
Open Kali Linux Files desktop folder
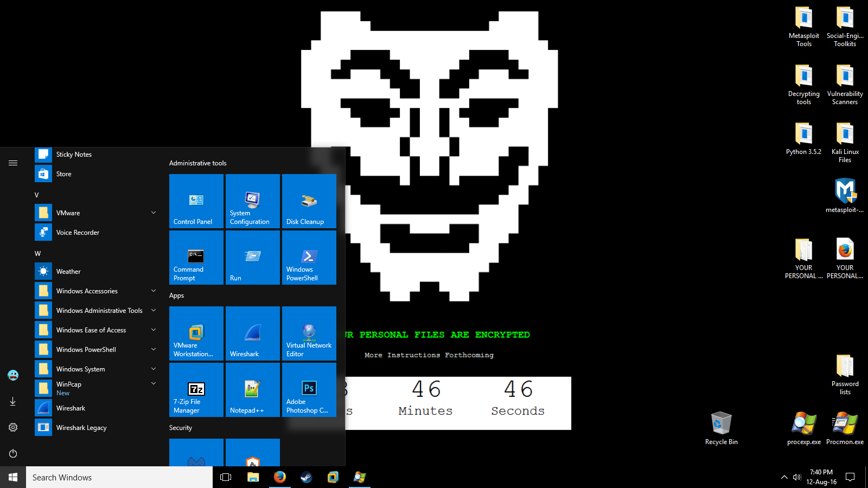[x=845, y=143]
